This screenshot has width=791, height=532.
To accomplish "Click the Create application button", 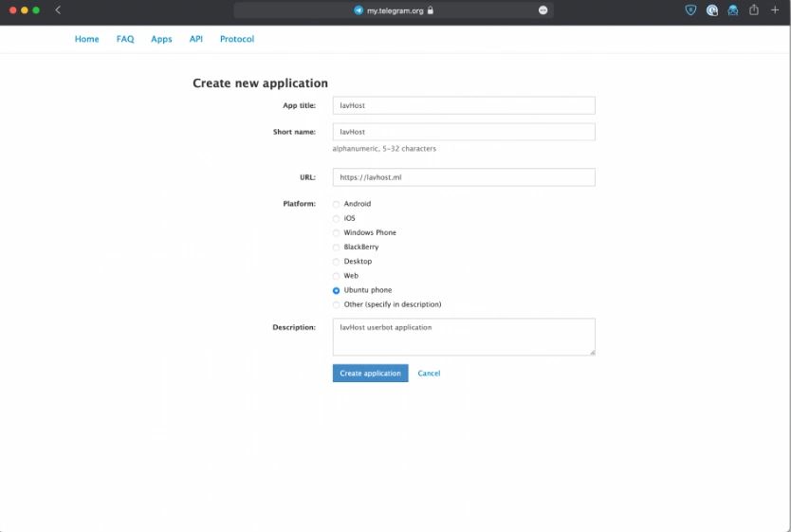I will click(370, 373).
